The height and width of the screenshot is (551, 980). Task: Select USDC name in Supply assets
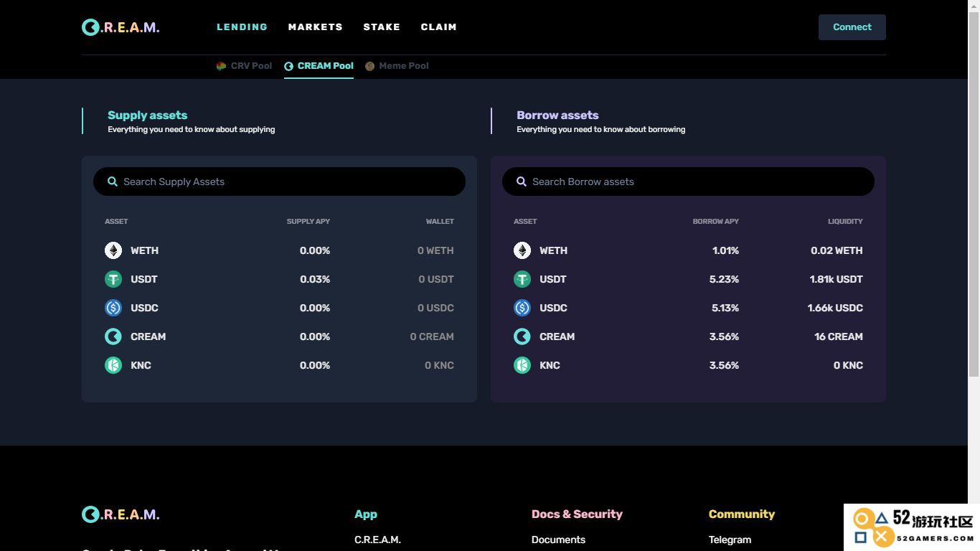click(144, 308)
